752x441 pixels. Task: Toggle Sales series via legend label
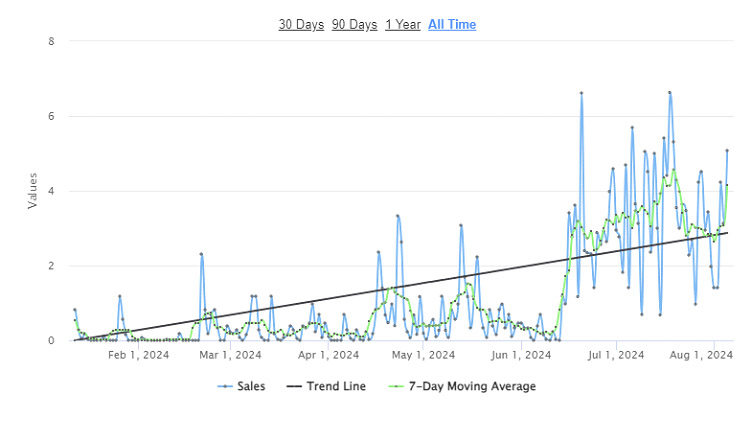pos(250,386)
